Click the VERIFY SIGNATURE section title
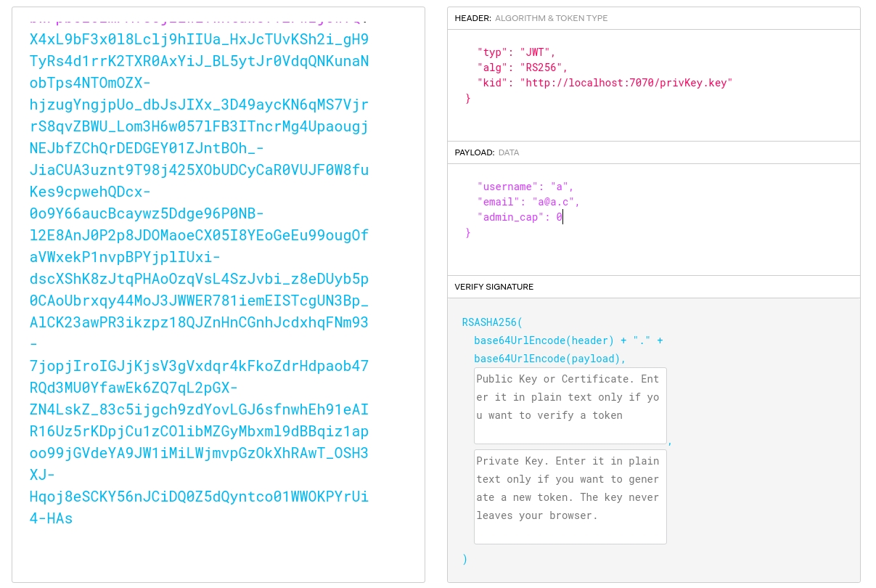This screenshot has height=588, width=876. click(494, 287)
